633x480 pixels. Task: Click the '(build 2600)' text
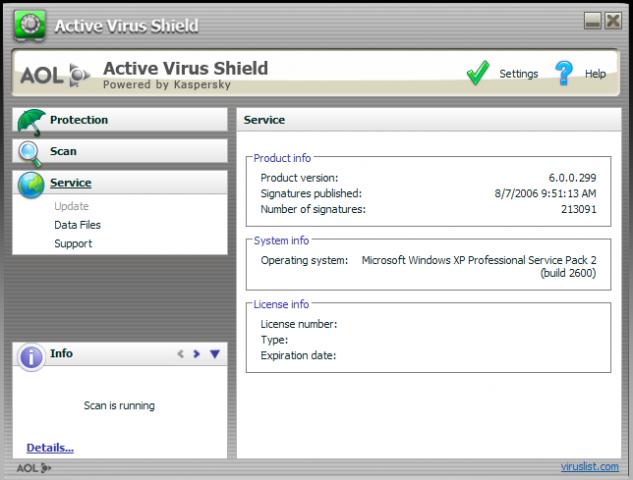[x=568, y=273]
